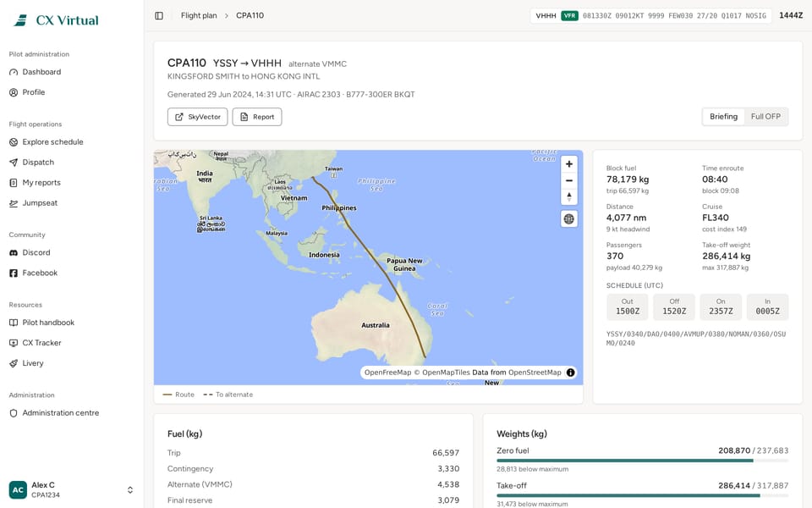The image size is (812, 508).
Task: Click the Pilot handbook book icon
Action: tap(14, 323)
